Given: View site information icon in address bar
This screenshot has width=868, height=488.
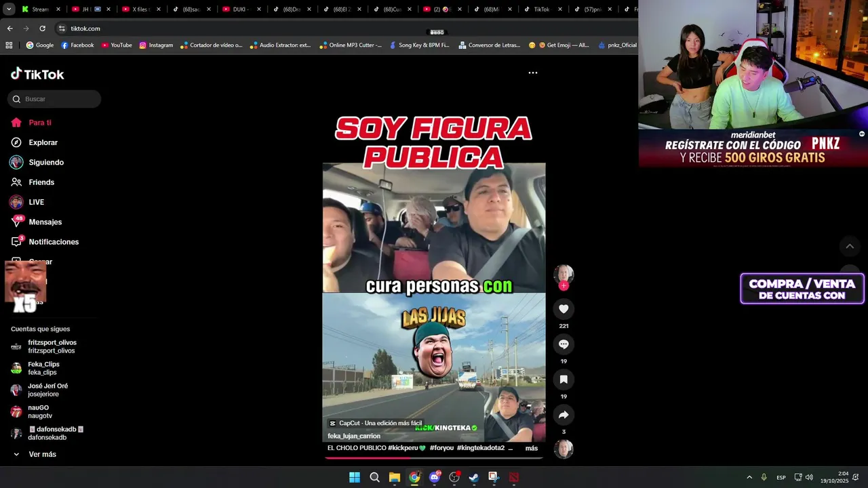Looking at the screenshot, I should tap(62, 28).
